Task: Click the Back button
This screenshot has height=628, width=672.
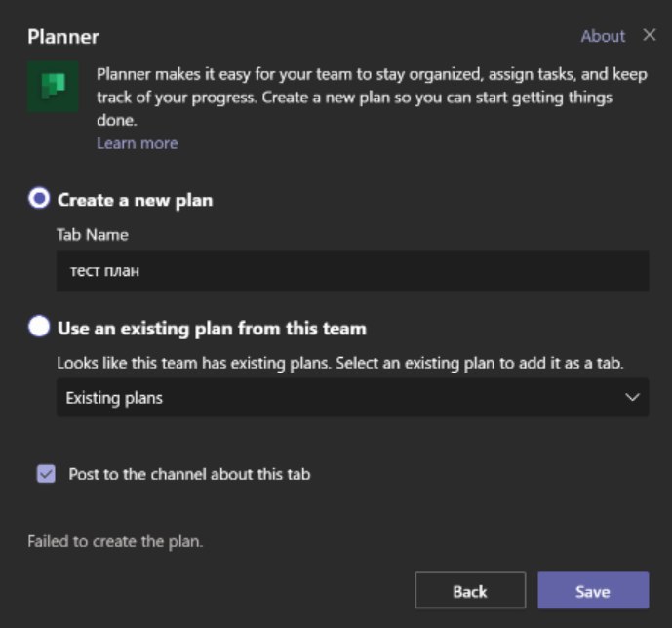Action: click(x=470, y=590)
